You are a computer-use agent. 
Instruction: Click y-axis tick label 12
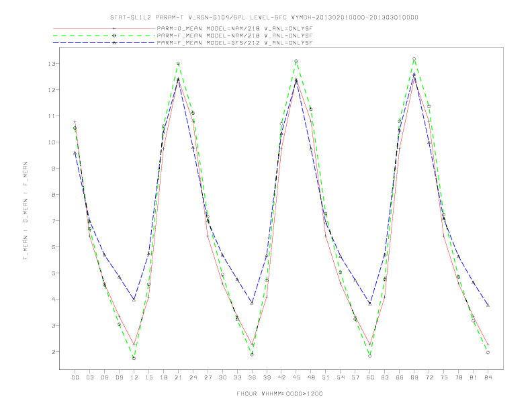point(52,90)
